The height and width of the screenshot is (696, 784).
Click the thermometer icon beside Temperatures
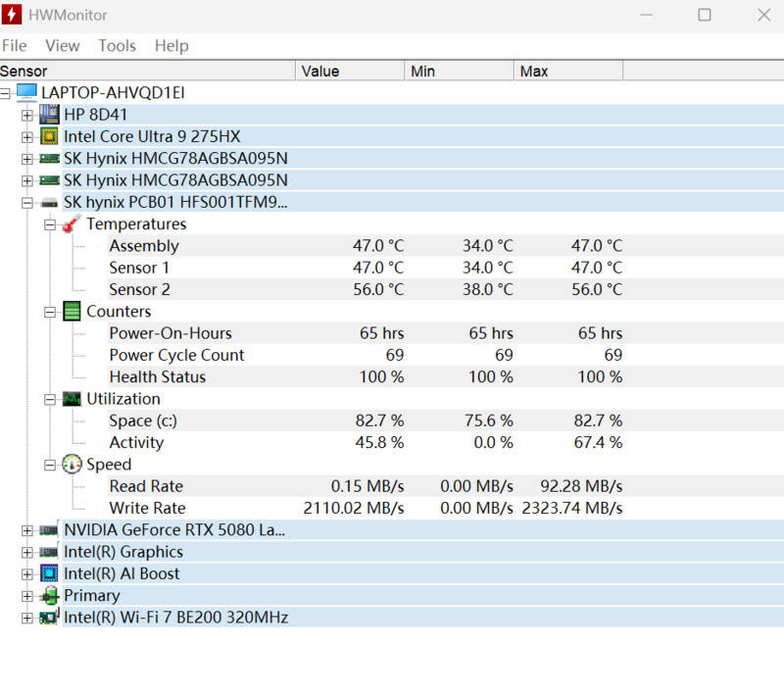point(71,224)
